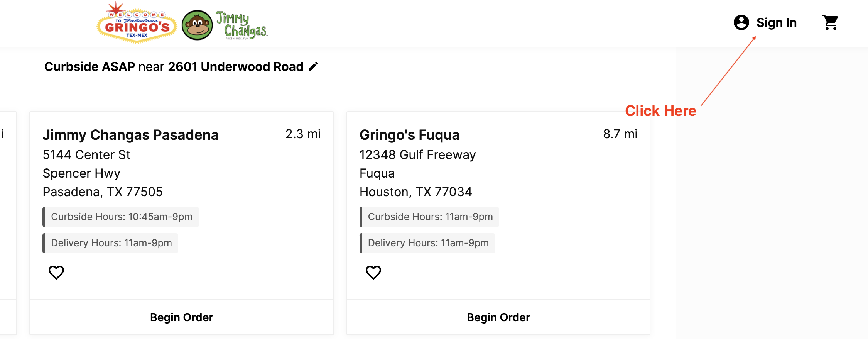Click the partially visible card at left edge
Screen dimensions: 868x339
tap(8, 223)
